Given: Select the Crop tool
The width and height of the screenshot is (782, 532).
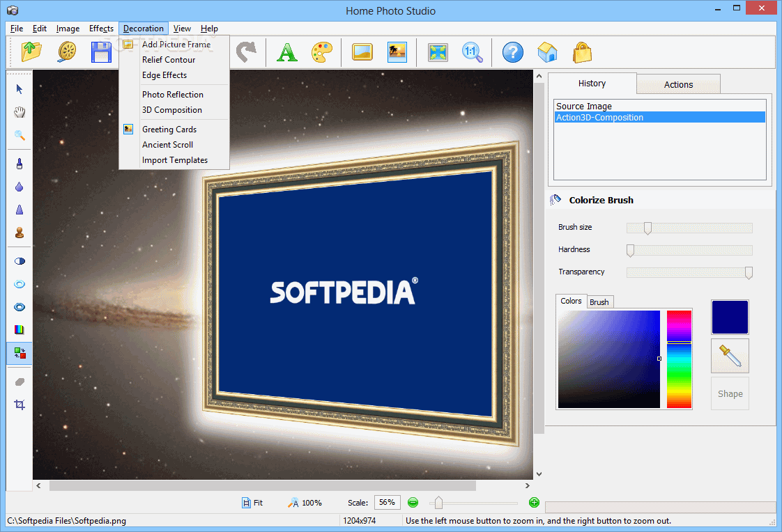Looking at the screenshot, I should (x=20, y=405).
